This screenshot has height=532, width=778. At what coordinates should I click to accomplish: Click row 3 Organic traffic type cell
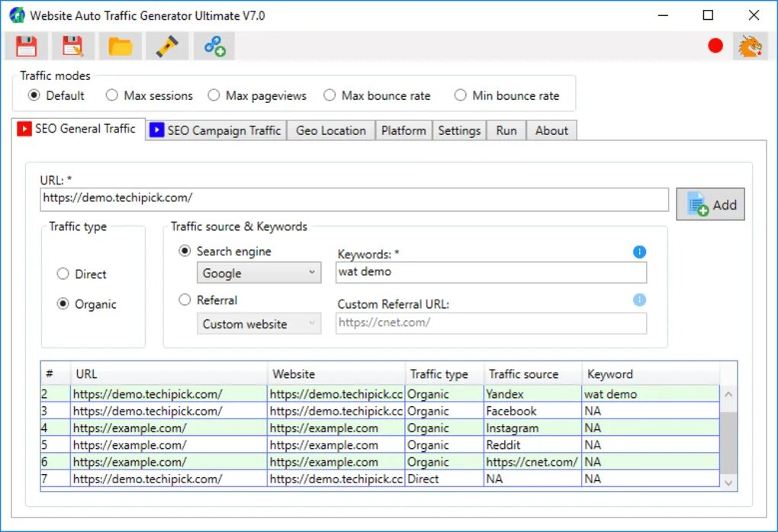coord(444,411)
